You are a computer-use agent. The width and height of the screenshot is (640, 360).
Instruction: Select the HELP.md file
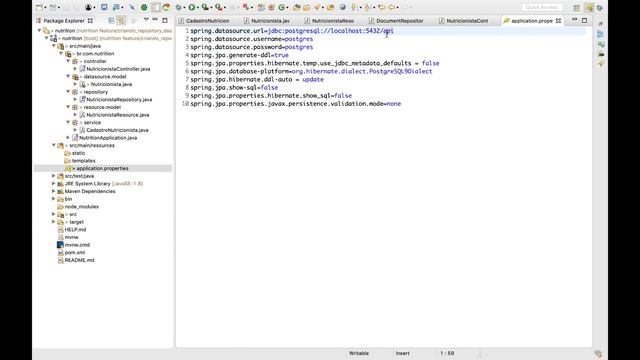[75, 230]
